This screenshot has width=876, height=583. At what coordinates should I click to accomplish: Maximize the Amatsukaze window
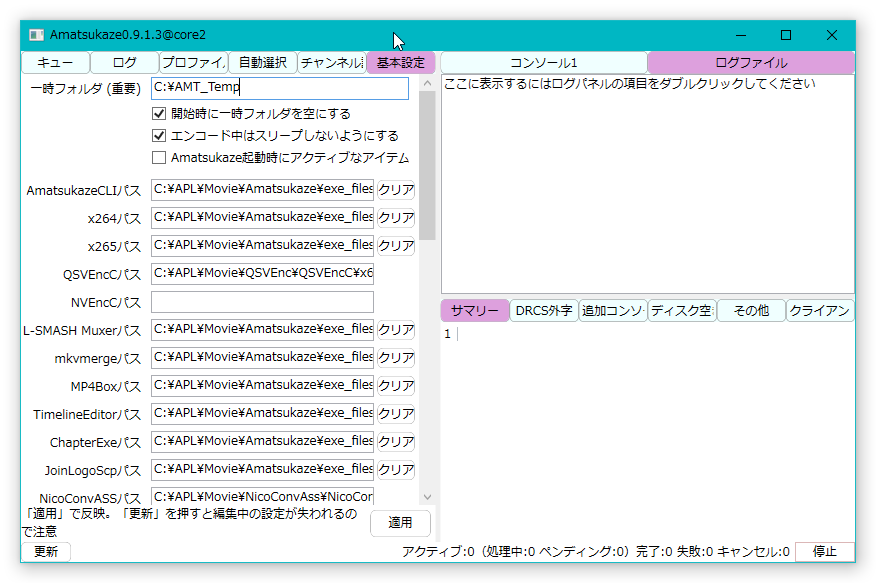coord(786,35)
